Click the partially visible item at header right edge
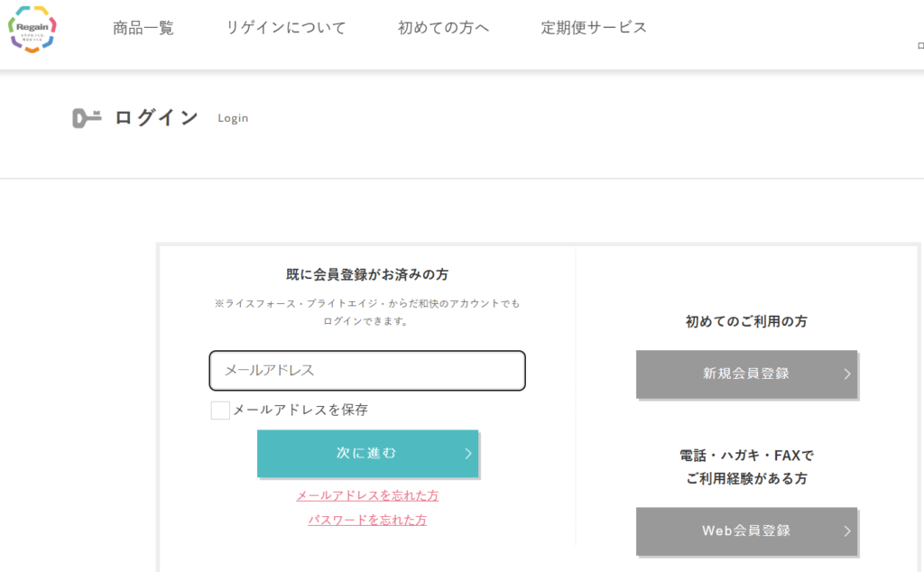This screenshot has width=924, height=572. 920,45
